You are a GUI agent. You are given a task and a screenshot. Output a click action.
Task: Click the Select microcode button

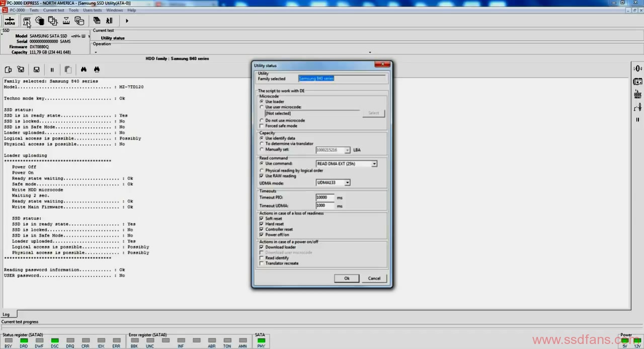374,113
